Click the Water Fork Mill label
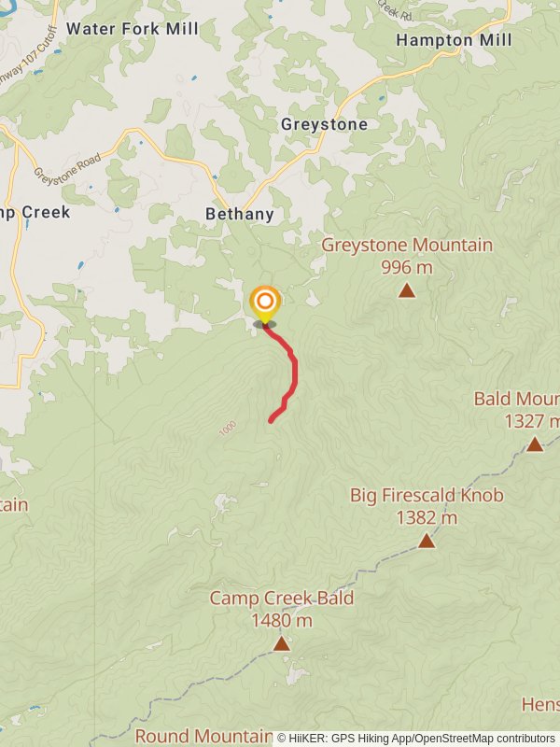 [133, 29]
